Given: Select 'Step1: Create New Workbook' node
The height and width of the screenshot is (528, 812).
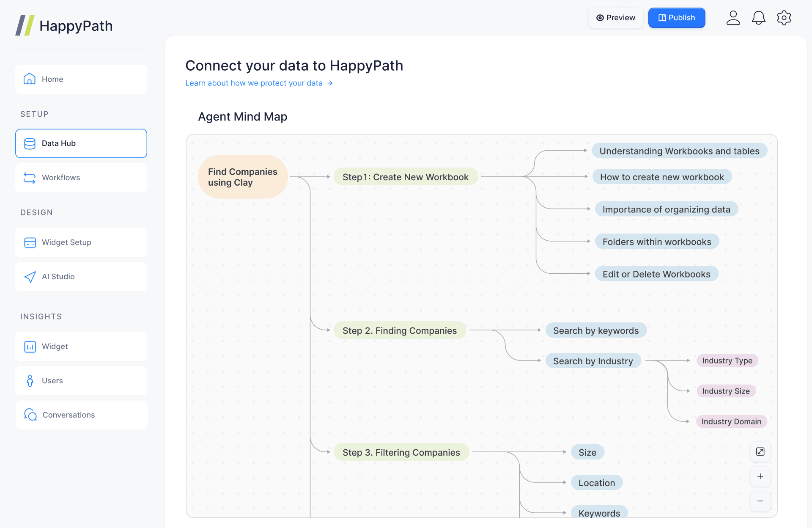Looking at the screenshot, I should 406,177.
